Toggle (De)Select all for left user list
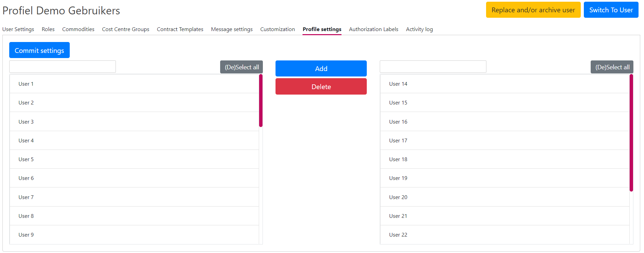Viewport: 644px width, 253px height. pyautogui.click(x=241, y=67)
